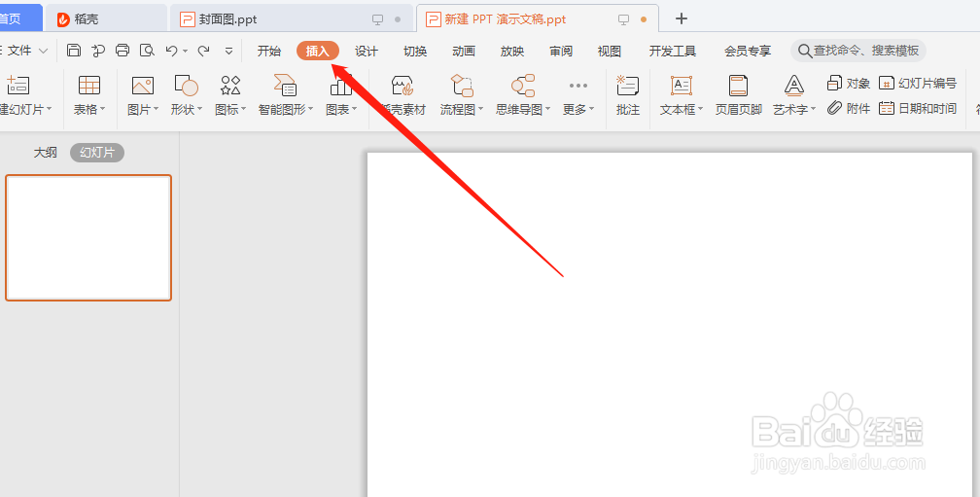980x497 pixels.
Task: Insert an 对象 object
Action: click(849, 83)
